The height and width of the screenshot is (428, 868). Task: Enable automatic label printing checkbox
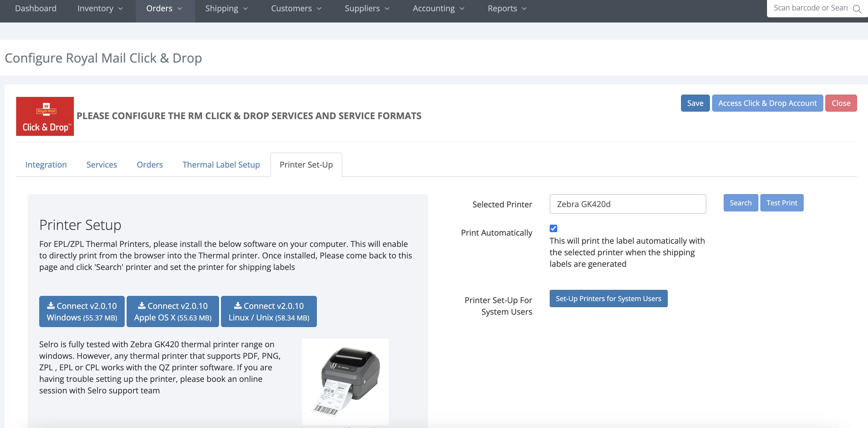click(553, 228)
